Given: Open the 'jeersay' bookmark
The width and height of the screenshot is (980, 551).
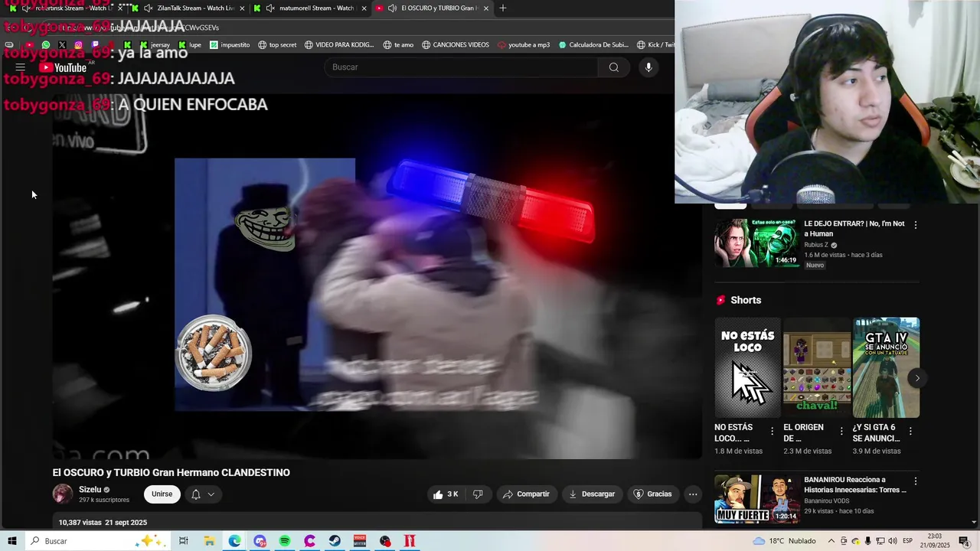Looking at the screenshot, I should (154, 44).
